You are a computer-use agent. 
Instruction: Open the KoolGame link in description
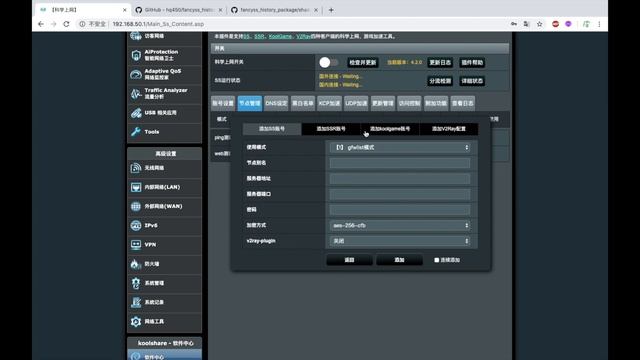pos(280,36)
